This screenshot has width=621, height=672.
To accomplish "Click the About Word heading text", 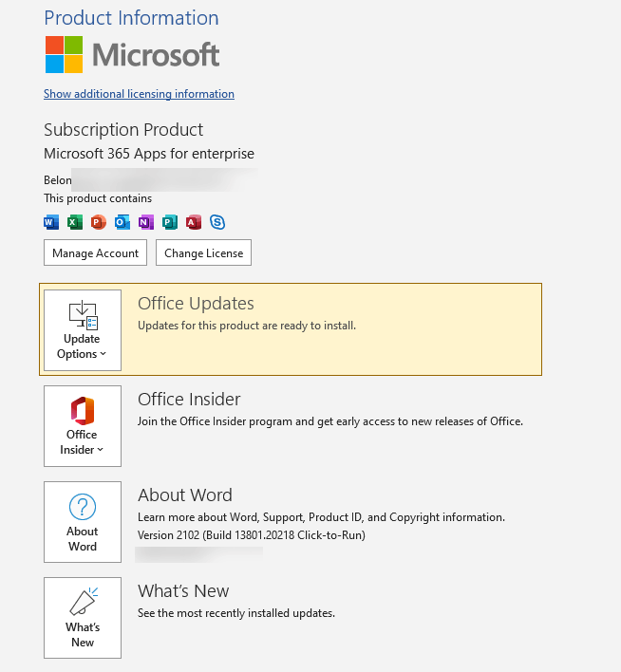I will [x=185, y=495].
